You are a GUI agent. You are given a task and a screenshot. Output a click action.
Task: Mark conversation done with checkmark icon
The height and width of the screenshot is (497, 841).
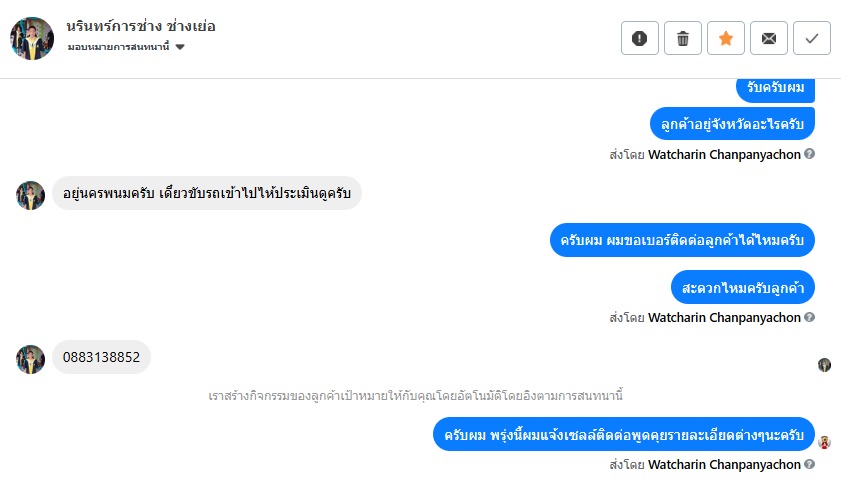[x=812, y=38]
